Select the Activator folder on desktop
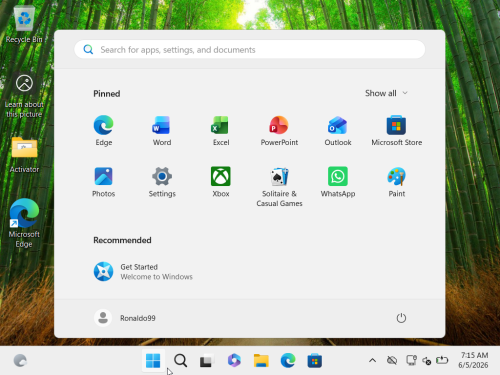The image size is (500, 375). pyautogui.click(x=24, y=155)
